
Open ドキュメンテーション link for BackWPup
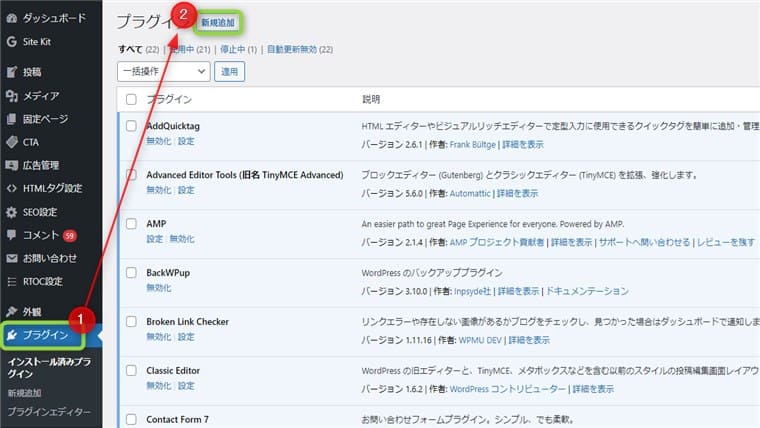[x=587, y=291]
